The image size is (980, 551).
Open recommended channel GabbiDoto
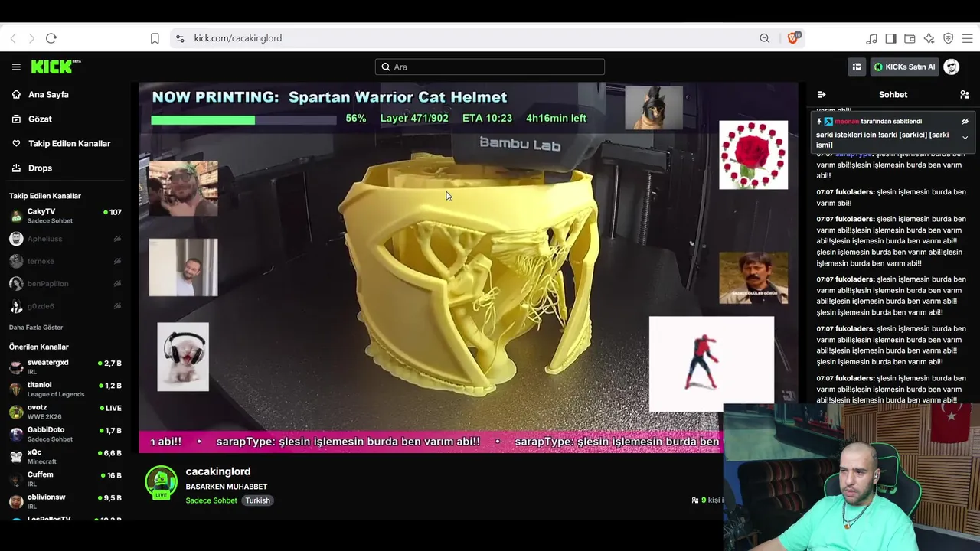point(65,434)
